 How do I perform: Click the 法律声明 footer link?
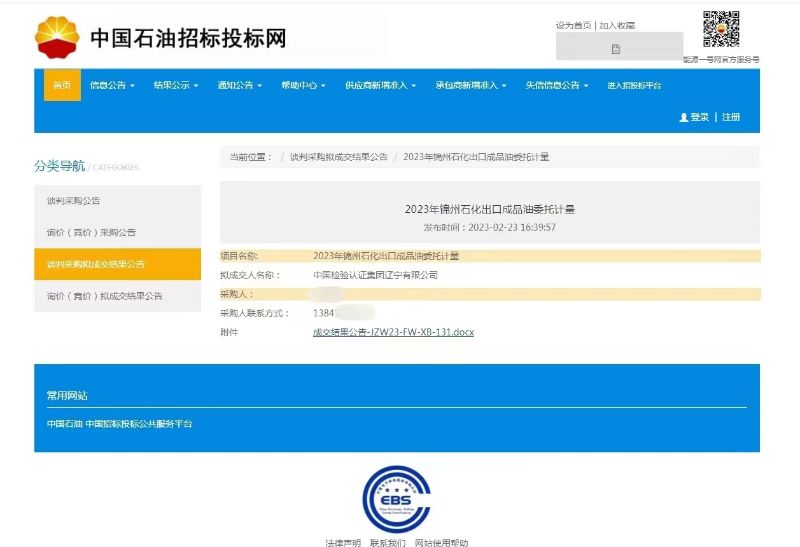[x=343, y=542]
